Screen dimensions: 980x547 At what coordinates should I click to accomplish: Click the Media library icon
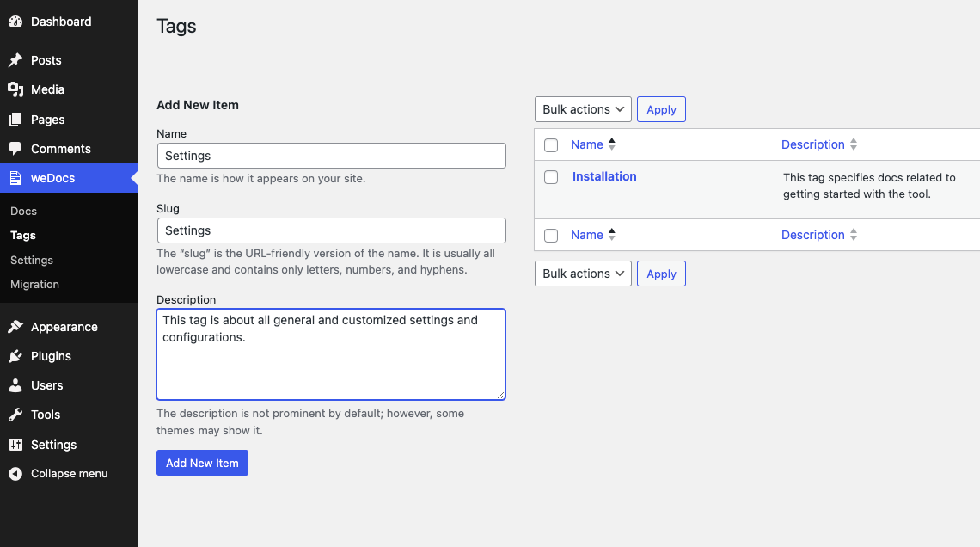15,89
